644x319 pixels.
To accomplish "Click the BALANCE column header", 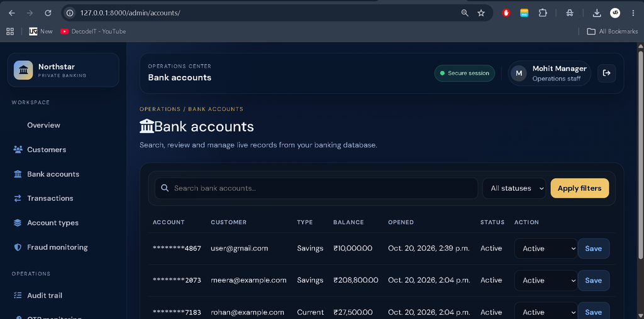I will coord(348,222).
